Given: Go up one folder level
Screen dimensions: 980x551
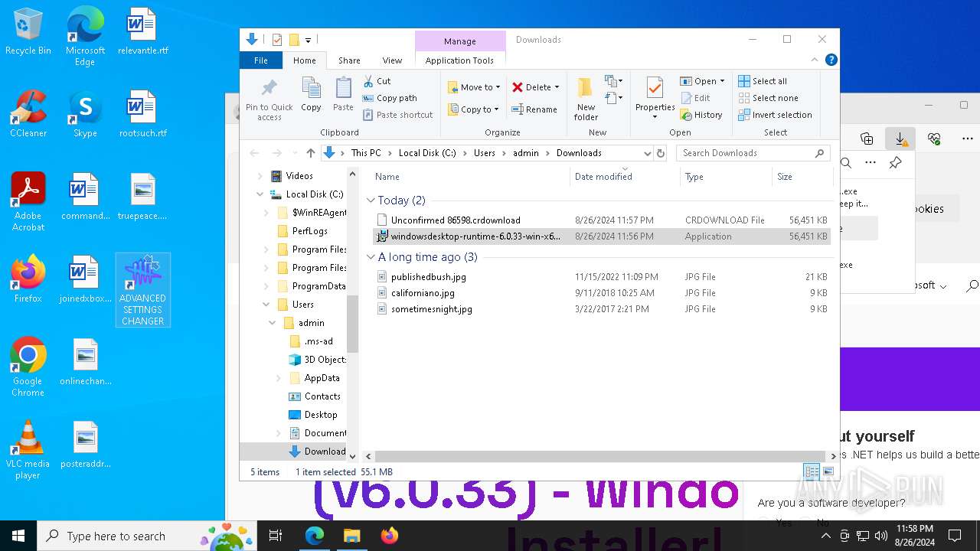Looking at the screenshot, I should [310, 153].
